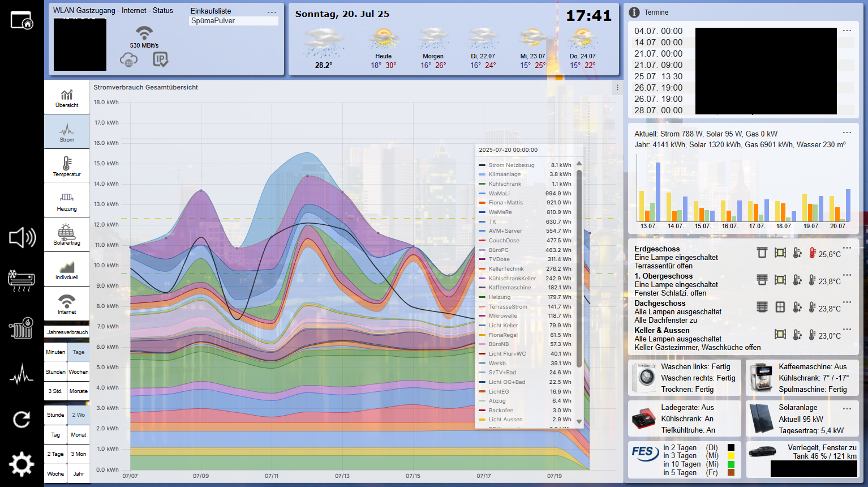Click the IP shield icon
Image resolution: width=868 pixels, height=487 pixels.
(161, 59)
